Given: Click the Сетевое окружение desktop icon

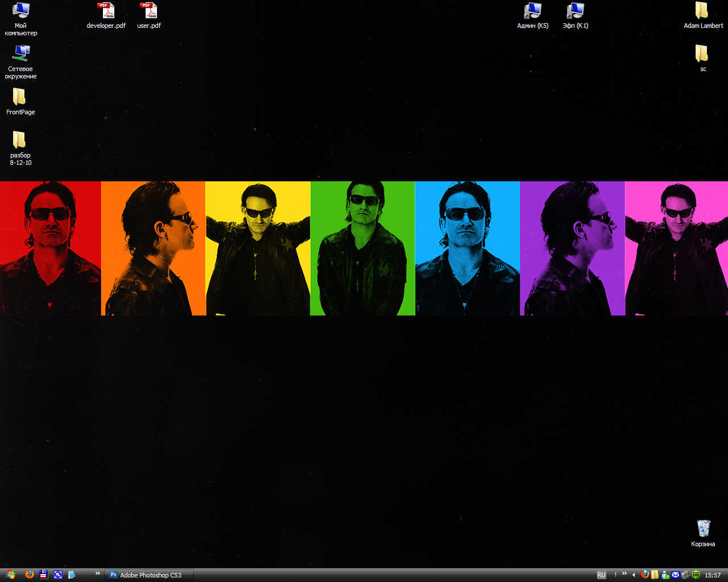Looking at the screenshot, I should click(20, 62).
